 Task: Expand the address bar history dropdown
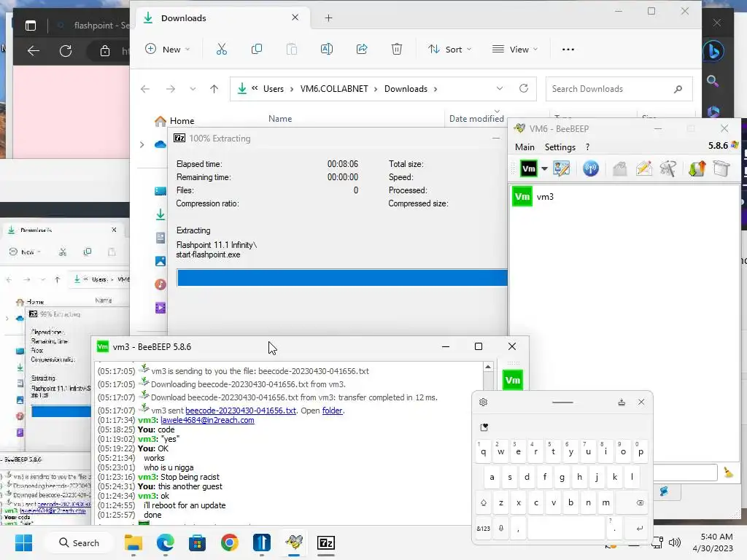(x=499, y=88)
